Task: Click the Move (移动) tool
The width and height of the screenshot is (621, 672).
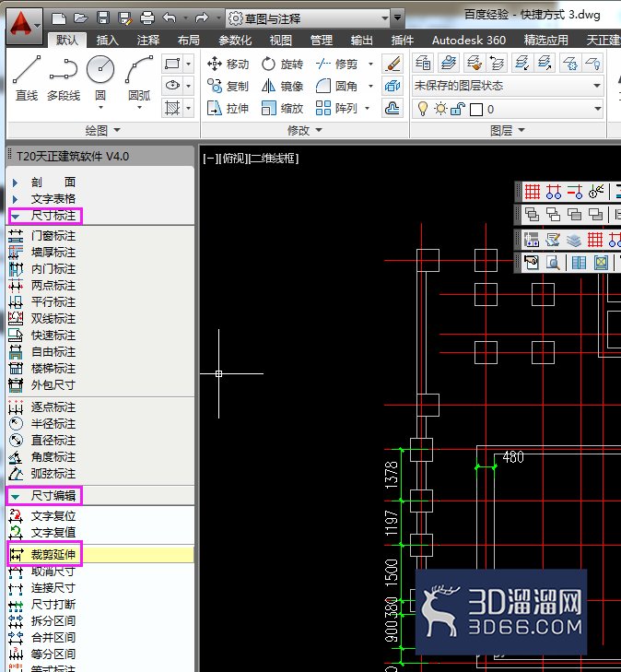Action: (228, 64)
